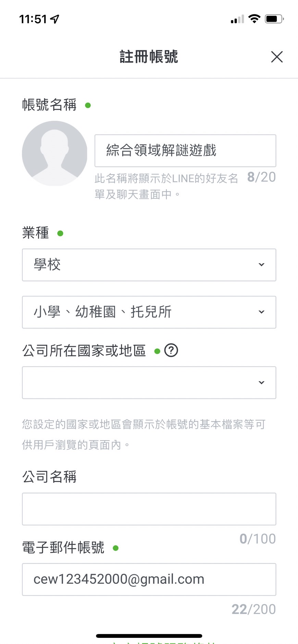Edit the email field cew123452000@gmail.com
This screenshot has width=298, height=644.
(x=149, y=579)
